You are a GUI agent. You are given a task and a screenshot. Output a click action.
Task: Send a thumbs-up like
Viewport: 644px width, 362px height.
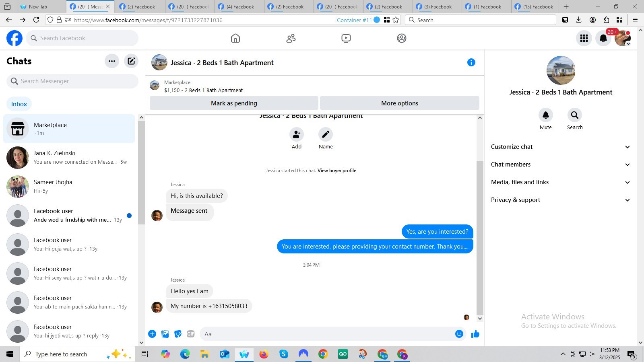[475, 334]
